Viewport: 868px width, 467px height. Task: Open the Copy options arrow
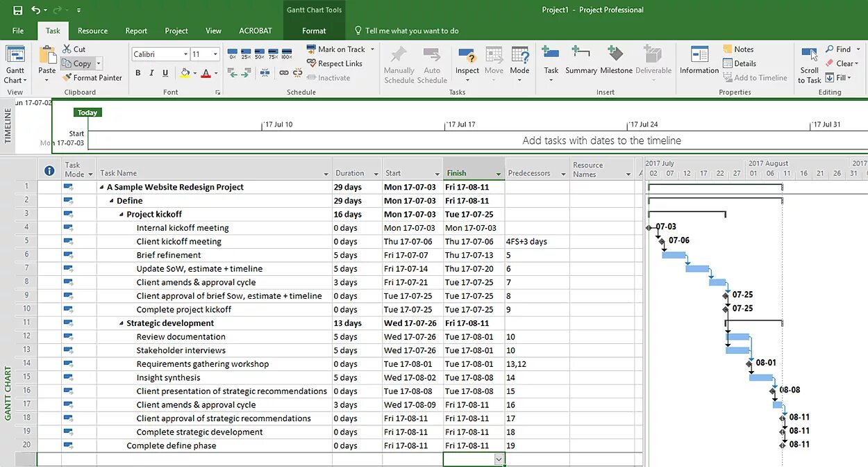(x=99, y=64)
